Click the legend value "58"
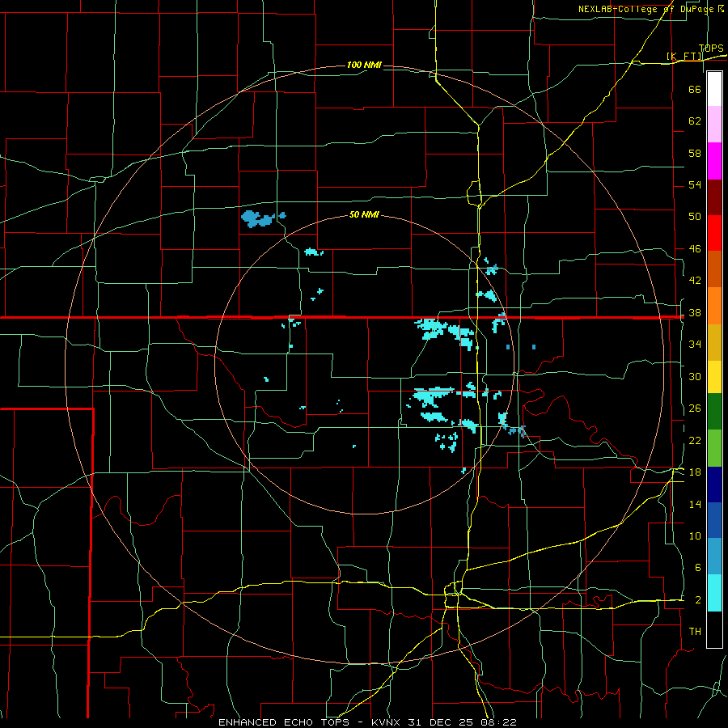728x728 pixels. coord(695,153)
